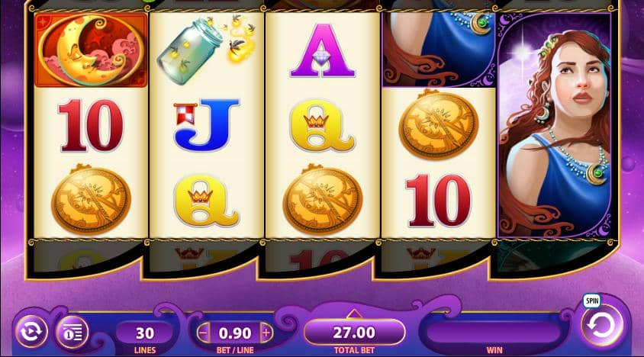Click the crescent moon symbol
The width and height of the screenshot is (644, 357).
tap(91, 50)
